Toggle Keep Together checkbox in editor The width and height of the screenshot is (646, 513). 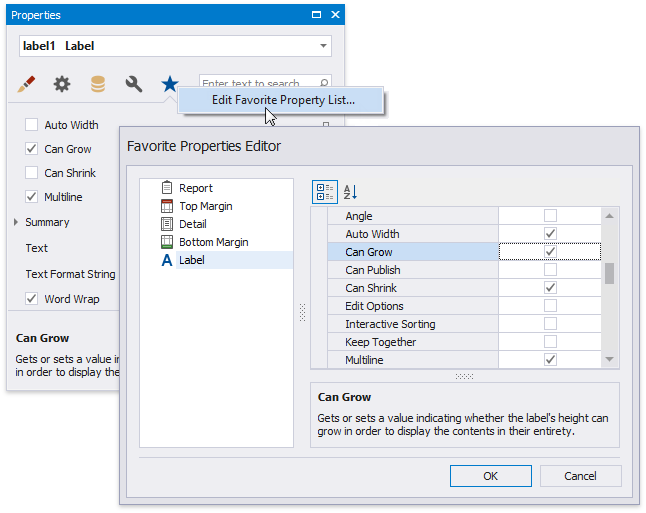tap(550, 342)
